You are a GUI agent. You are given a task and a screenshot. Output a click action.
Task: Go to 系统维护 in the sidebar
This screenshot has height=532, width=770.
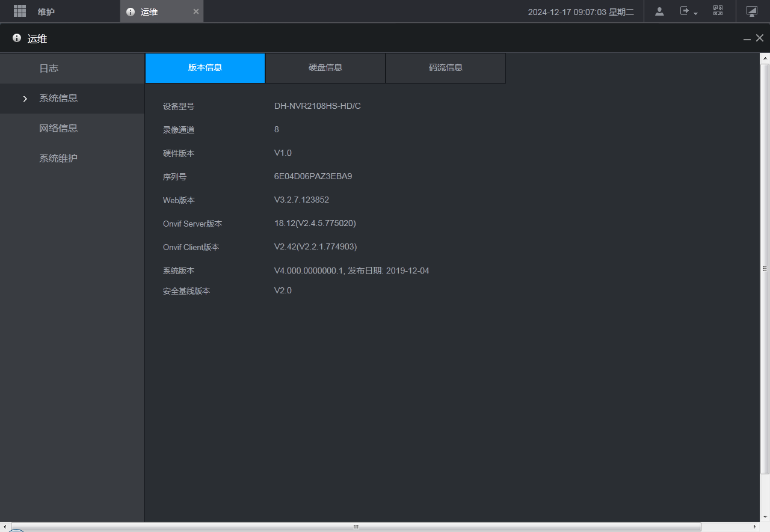point(58,159)
